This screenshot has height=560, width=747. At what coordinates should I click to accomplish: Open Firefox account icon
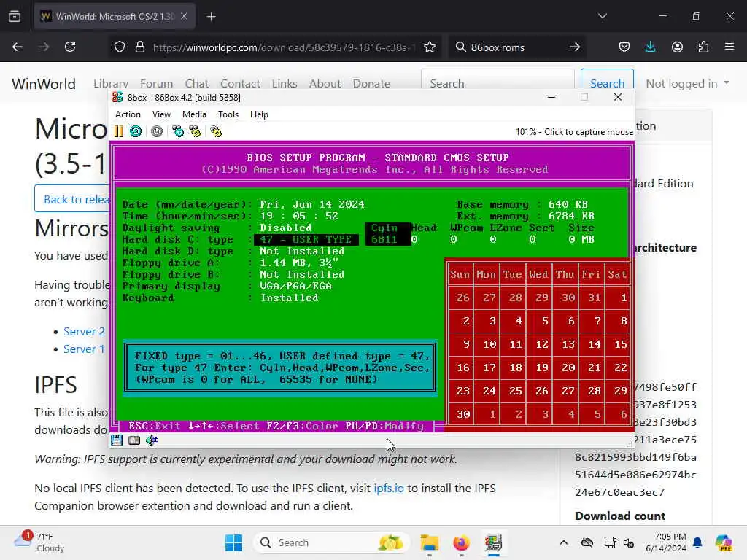click(x=677, y=47)
